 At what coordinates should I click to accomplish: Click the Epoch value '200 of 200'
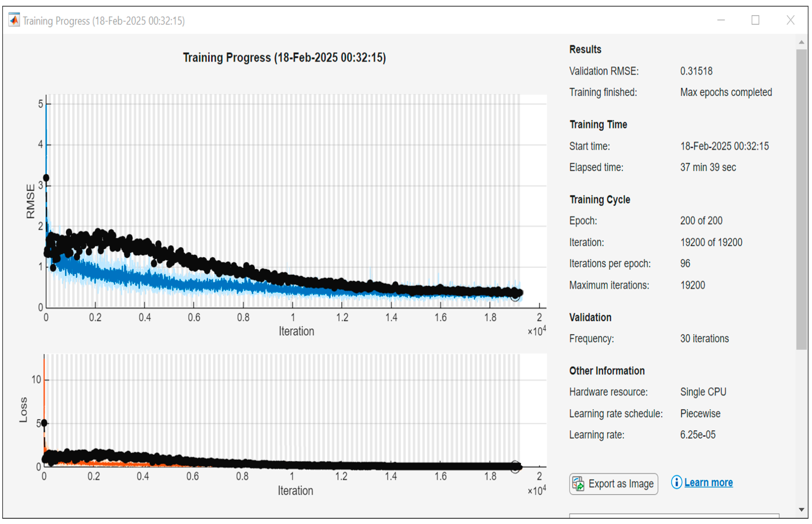click(x=701, y=221)
